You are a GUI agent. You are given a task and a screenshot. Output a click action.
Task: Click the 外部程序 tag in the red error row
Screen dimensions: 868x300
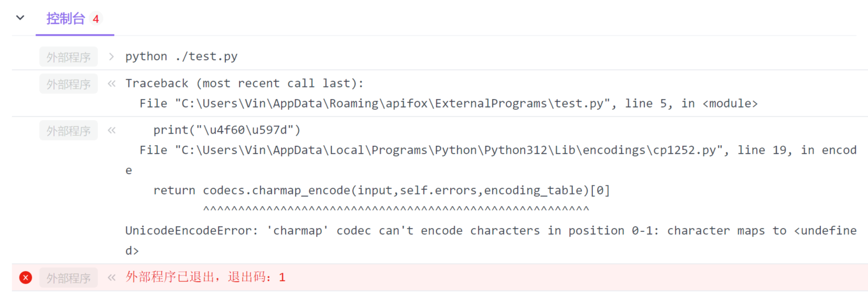point(68,278)
